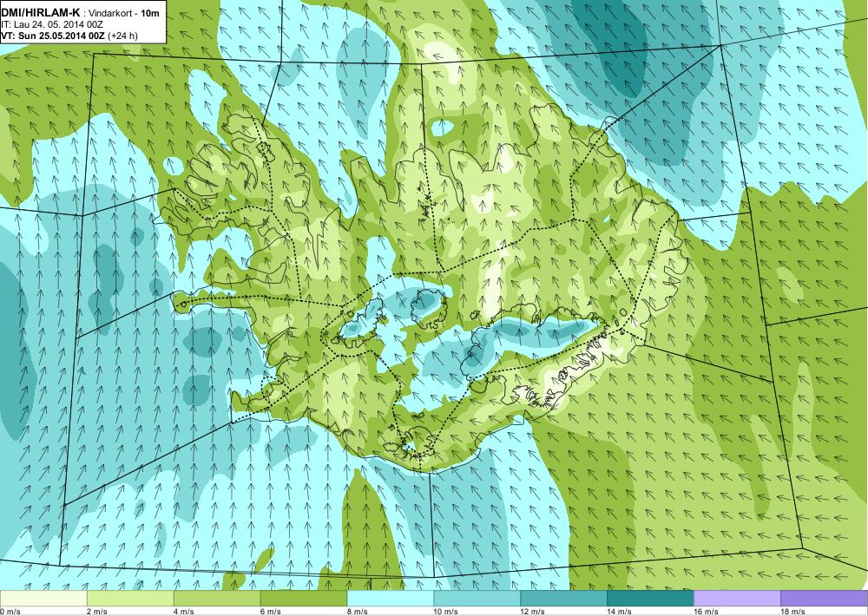Click the '0 m/s' legend label

(x=10, y=611)
